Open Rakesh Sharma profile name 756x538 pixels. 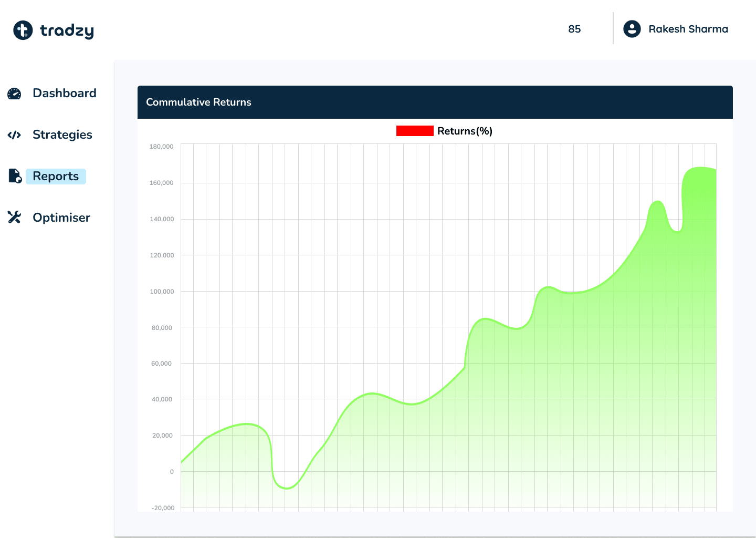pyautogui.click(x=688, y=29)
